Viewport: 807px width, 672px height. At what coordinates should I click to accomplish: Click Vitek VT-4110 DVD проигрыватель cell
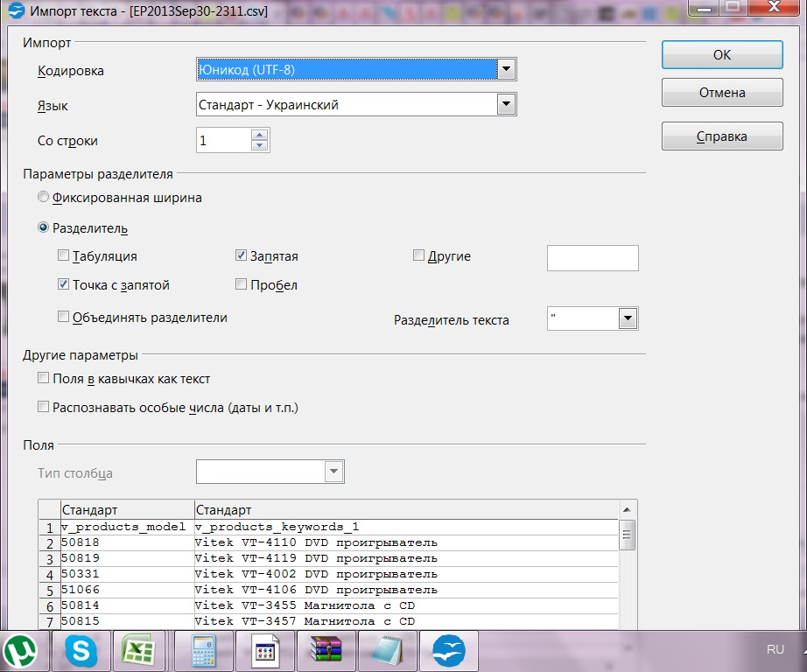[406, 542]
